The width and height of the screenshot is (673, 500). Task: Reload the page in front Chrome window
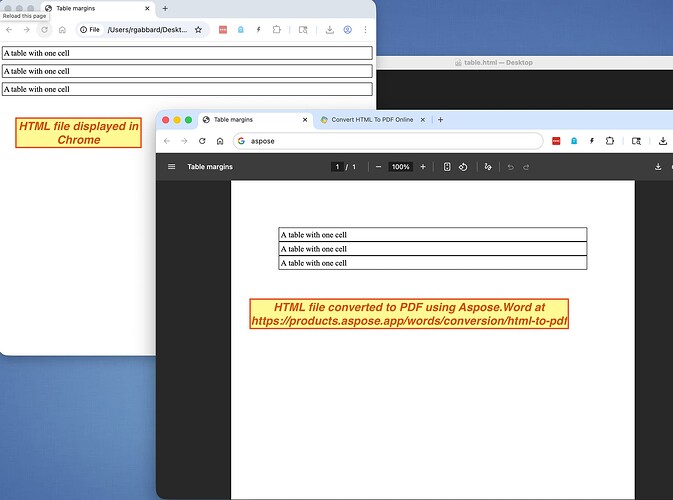tap(202, 141)
